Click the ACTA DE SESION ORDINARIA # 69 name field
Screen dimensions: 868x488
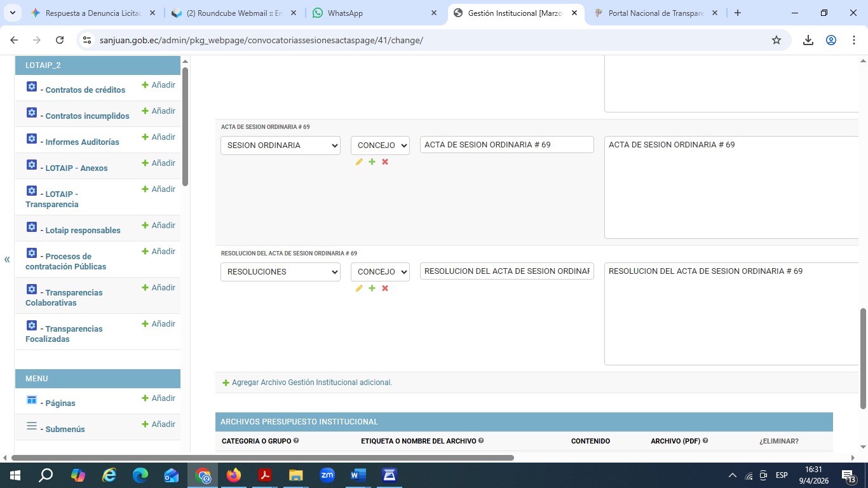[506, 145]
